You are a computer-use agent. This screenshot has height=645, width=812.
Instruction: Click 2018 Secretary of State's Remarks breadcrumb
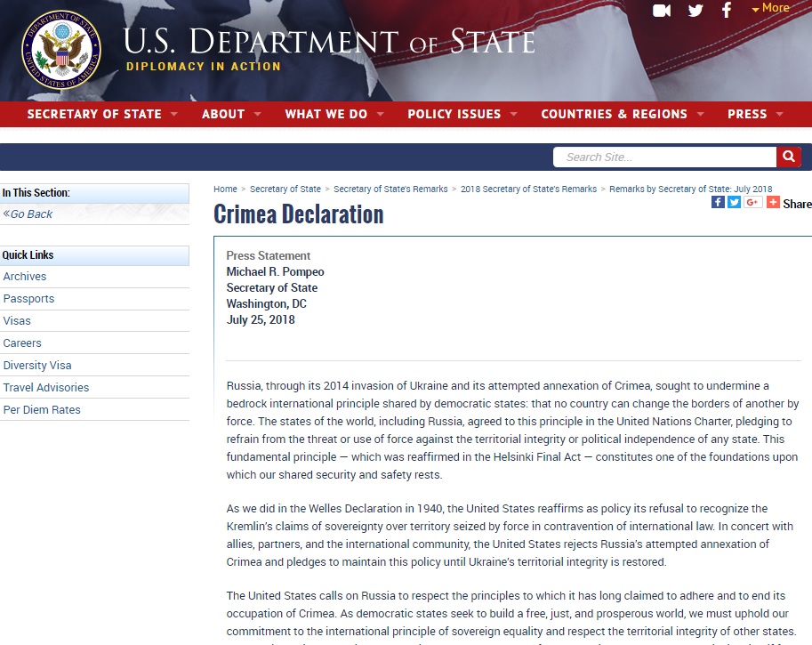point(528,189)
